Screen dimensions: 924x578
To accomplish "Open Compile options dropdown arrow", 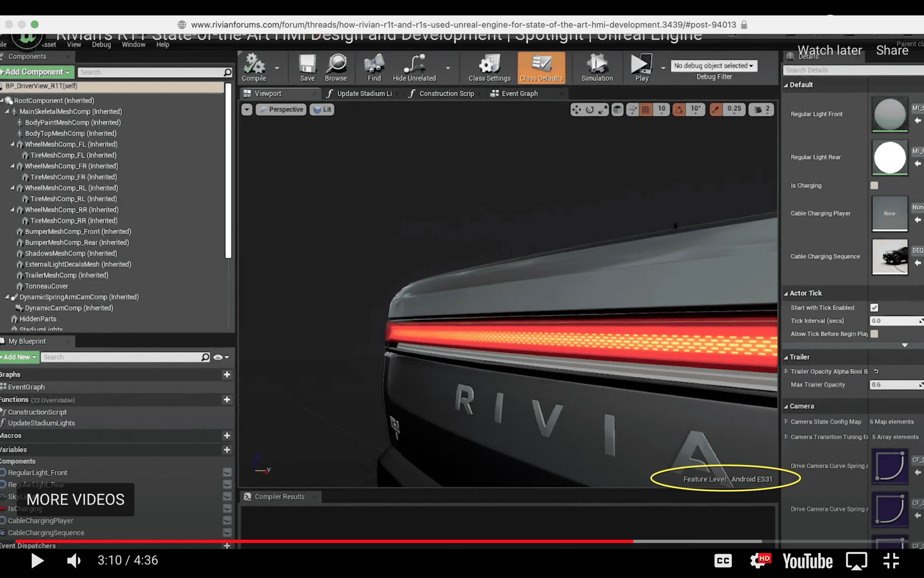I will point(277,68).
